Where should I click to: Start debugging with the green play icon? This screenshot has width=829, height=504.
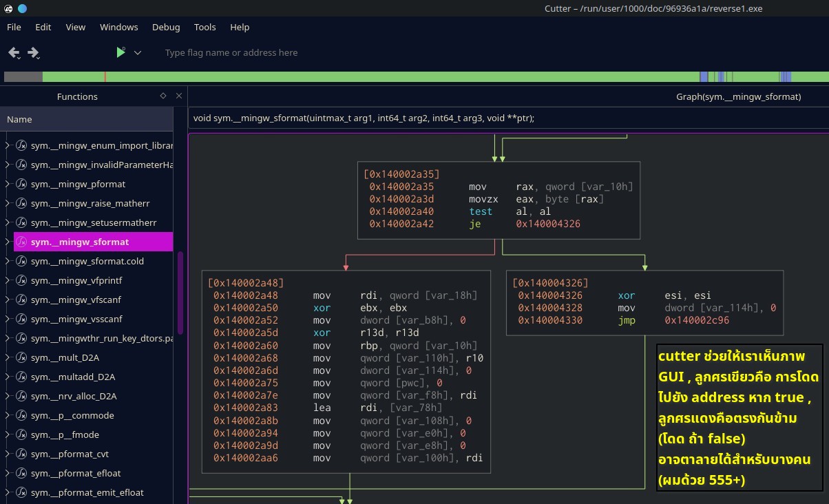tap(120, 52)
